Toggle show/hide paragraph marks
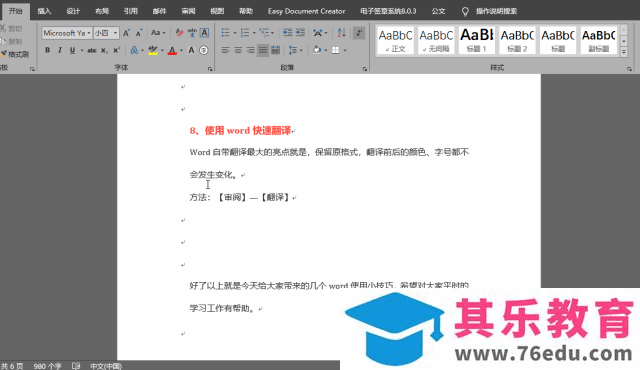Screen dimensions: 640x370 click(359, 33)
